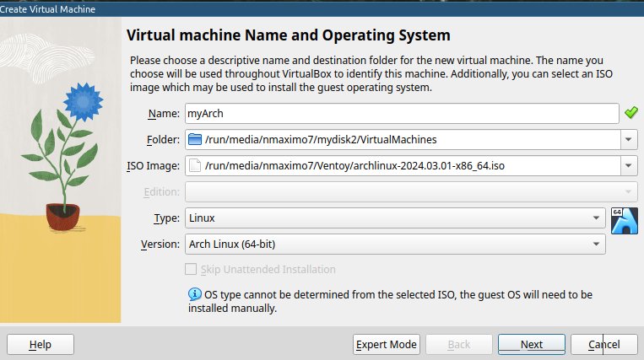
Task: Click the green checkmark beside the Name field
Action: (630, 113)
